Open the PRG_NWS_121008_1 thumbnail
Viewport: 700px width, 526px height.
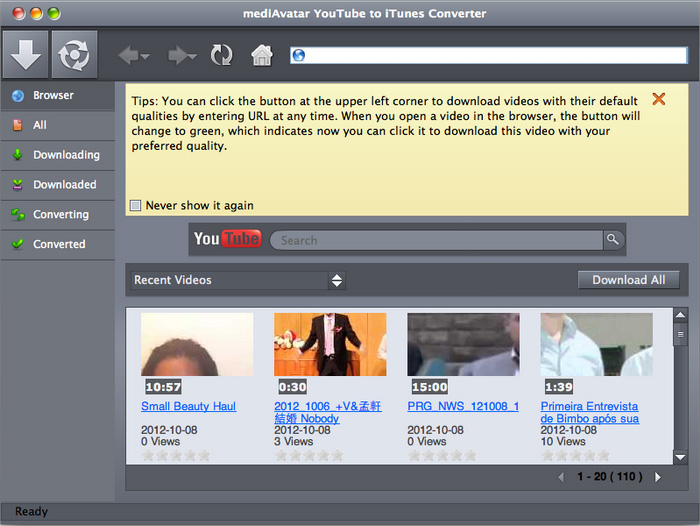(463, 344)
